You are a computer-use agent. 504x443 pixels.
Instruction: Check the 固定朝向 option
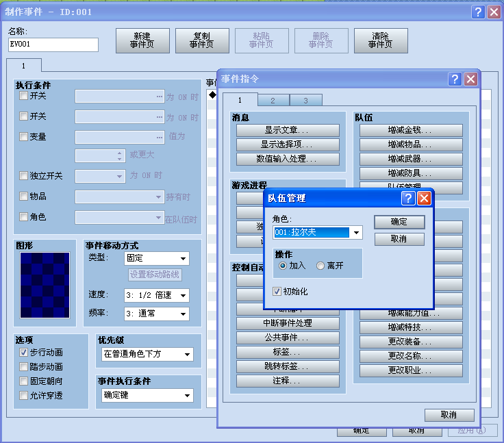coord(23,381)
